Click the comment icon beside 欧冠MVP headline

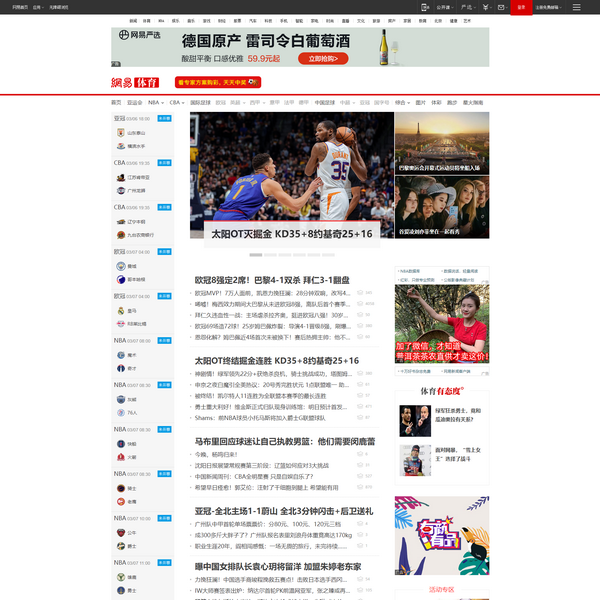point(358,293)
